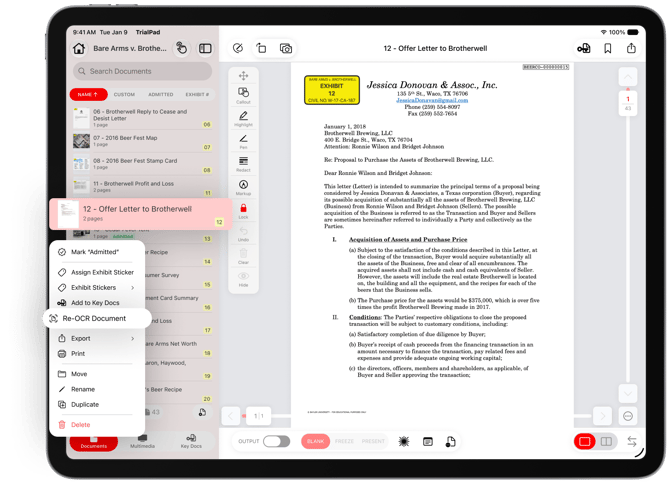
Task: Select the Redact tool
Action: click(x=244, y=164)
